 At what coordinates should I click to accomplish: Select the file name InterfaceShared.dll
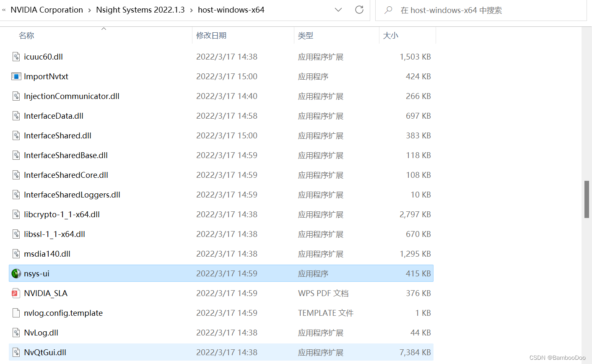pos(57,135)
